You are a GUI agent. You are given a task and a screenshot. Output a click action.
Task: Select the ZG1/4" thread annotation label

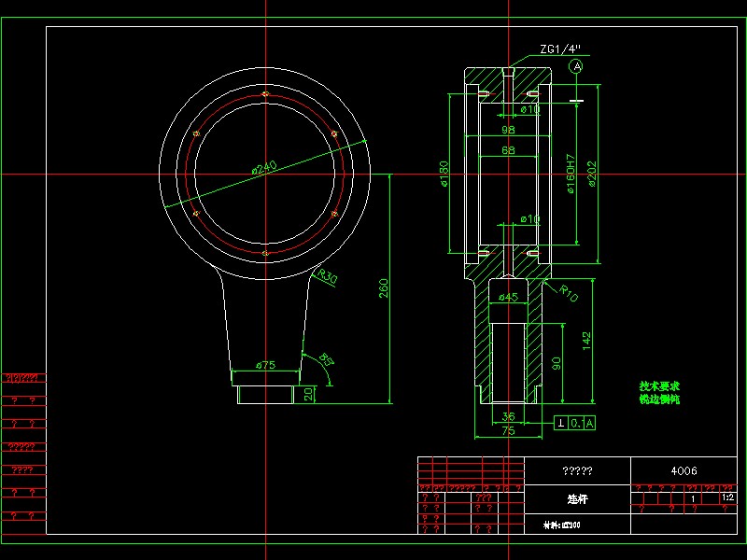click(561, 49)
